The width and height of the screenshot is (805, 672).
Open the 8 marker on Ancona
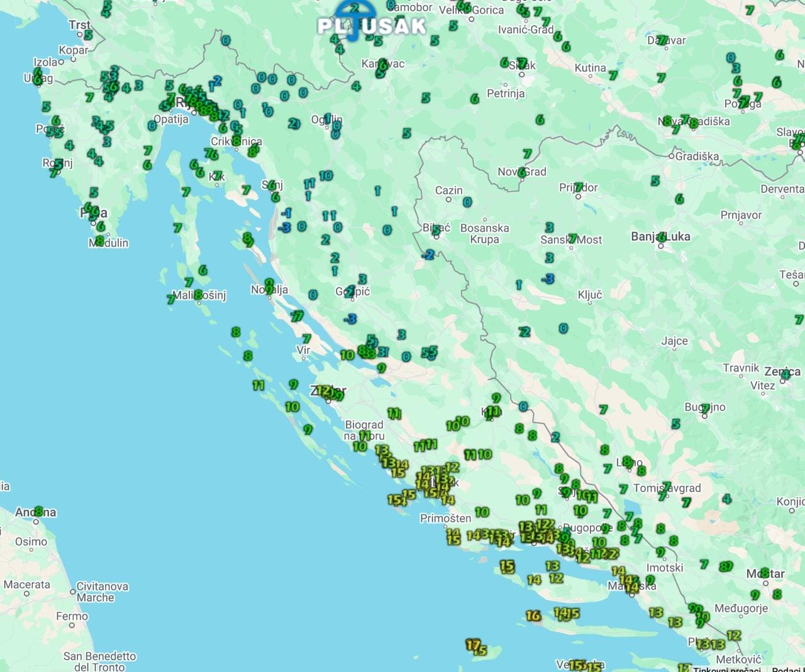39,511
